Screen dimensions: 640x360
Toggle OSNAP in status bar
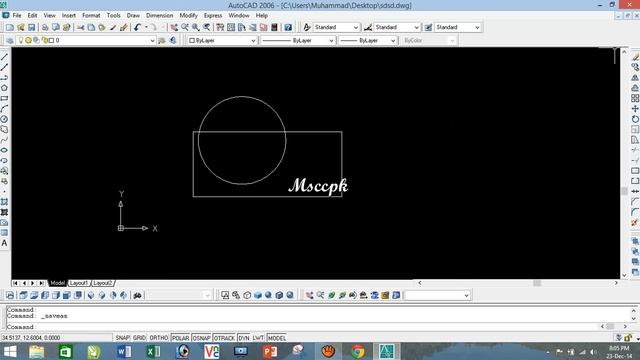point(201,338)
